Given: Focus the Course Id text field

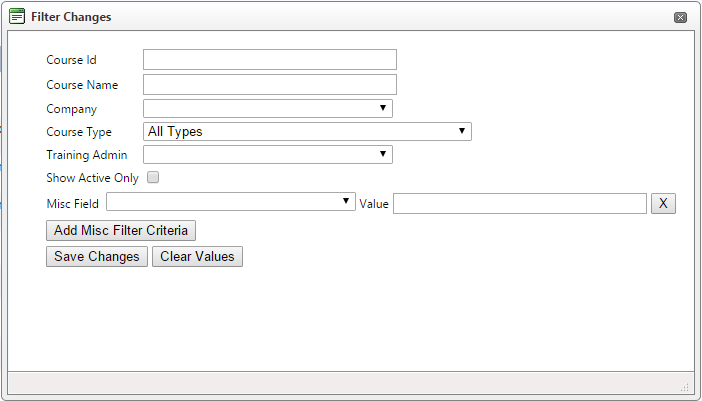Looking at the screenshot, I should (270, 60).
